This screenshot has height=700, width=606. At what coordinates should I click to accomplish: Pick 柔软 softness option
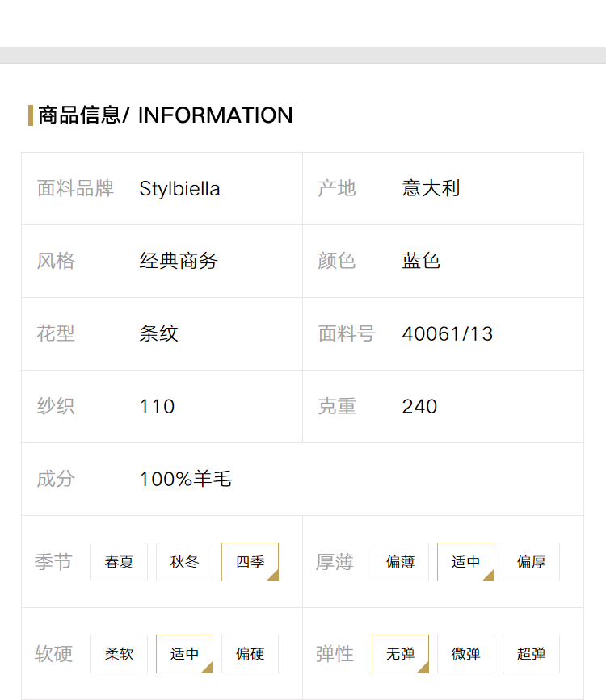(x=119, y=653)
